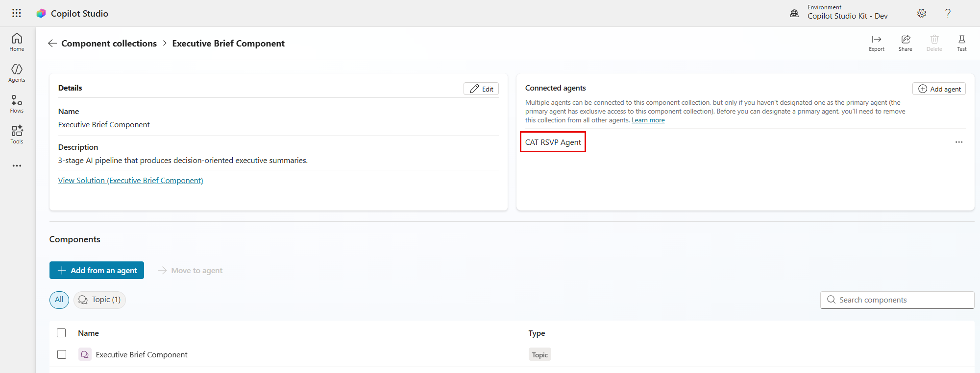980x373 pixels.
Task: Click the Topic type badge
Action: pyautogui.click(x=540, y=354)
